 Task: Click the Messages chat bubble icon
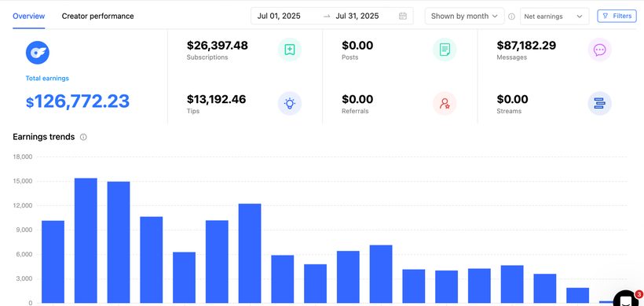(x=600, y=50)
